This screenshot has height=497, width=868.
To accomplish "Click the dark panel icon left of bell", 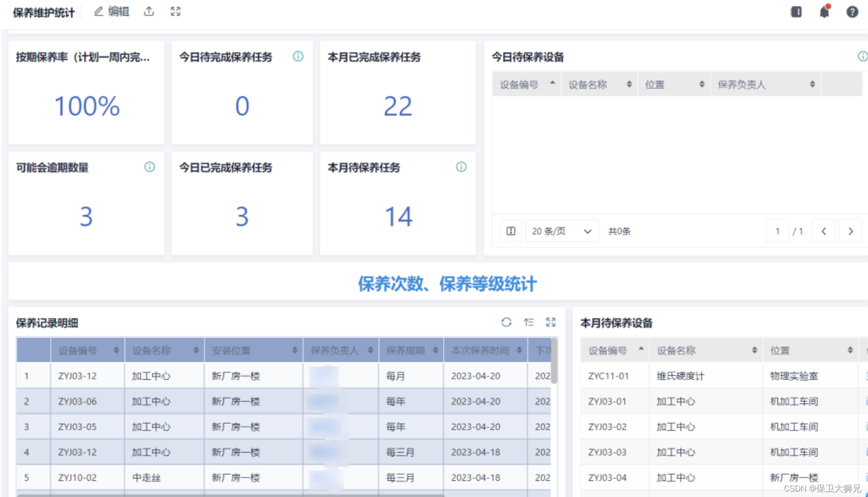I will coord(796,12).
